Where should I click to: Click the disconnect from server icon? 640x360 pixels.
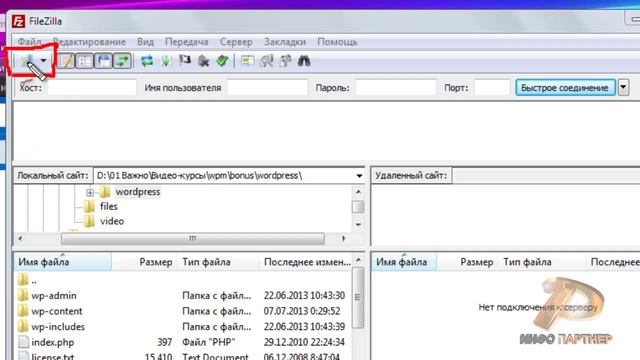(203, 61)
